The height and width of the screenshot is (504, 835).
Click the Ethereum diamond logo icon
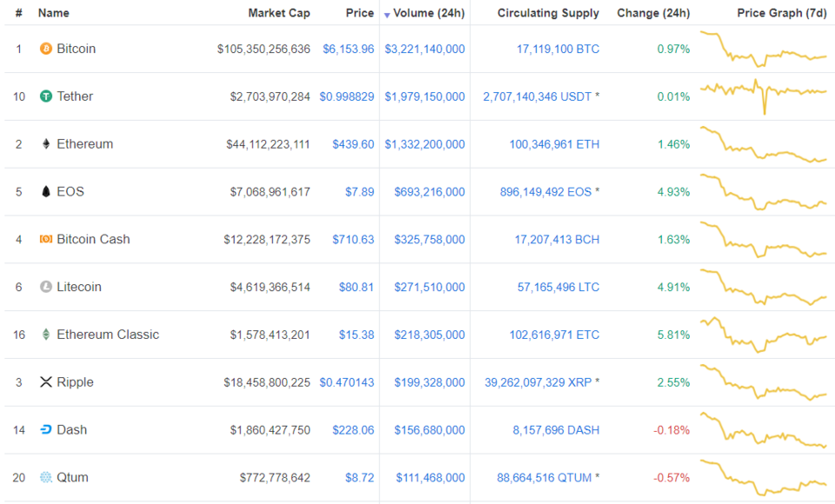(46, 143)
